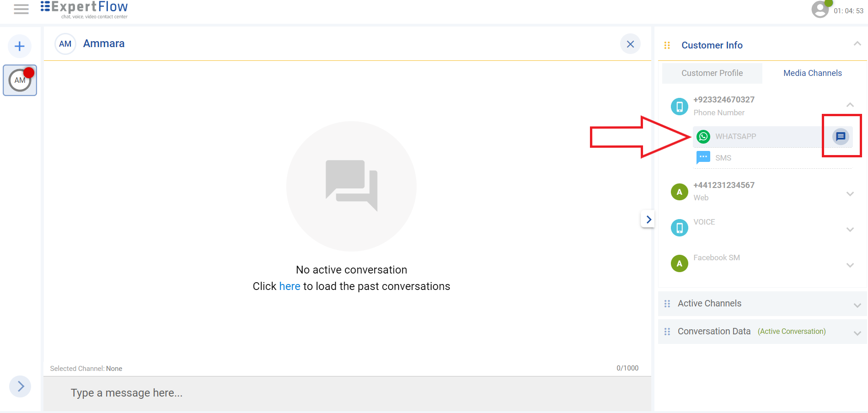868x413 pixels.
Task: Click the drag handle beside Customer Info
Action: tap(667, 45)
